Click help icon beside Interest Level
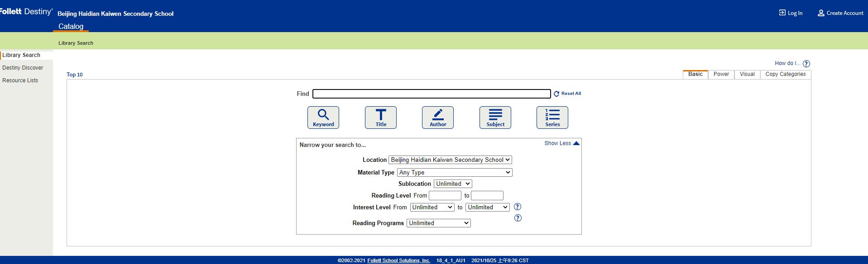 click(518, 207)
